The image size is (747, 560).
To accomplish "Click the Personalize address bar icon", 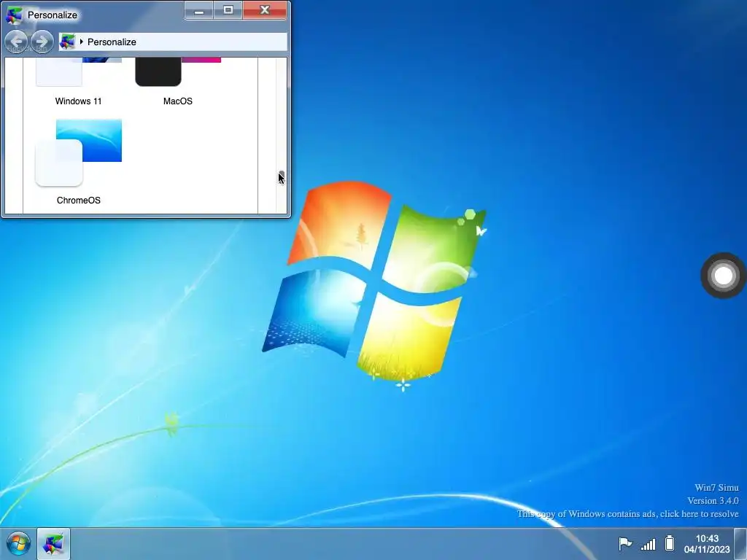I will click(67, 42).
